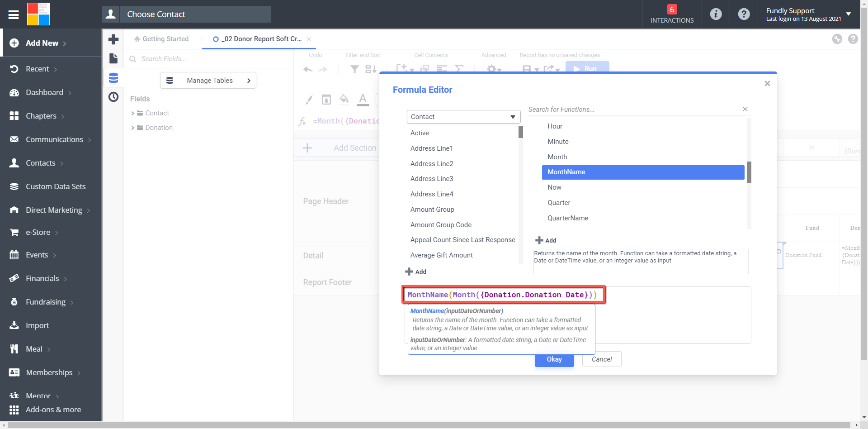The image size is (868, 429).
Task: Select the Now function
Action: coord(554,187)
